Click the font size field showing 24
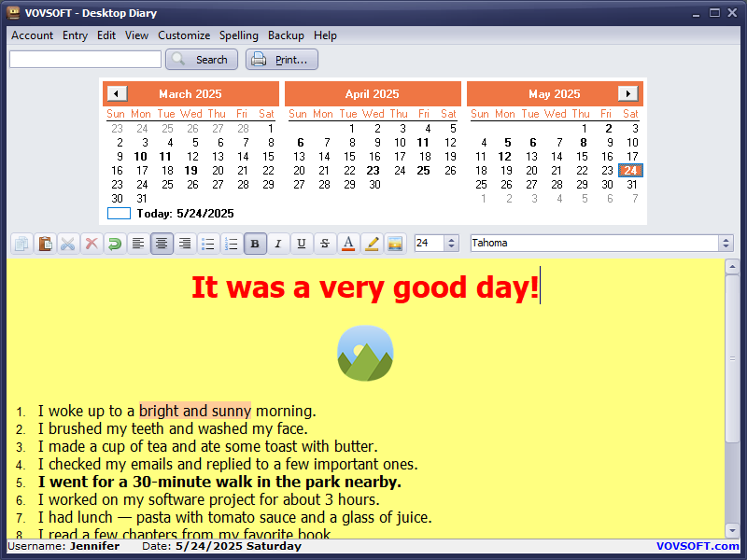The height and width of the screenshot is (560, 747). 430,244
